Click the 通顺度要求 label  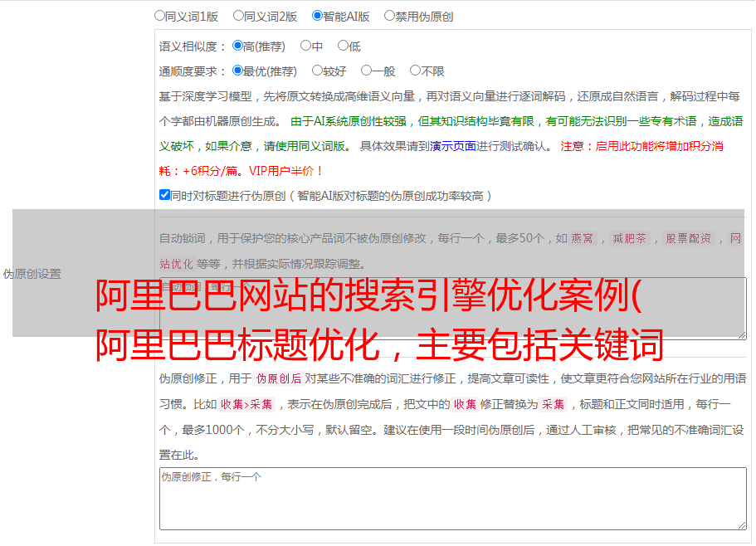click(x=193, y=71)
